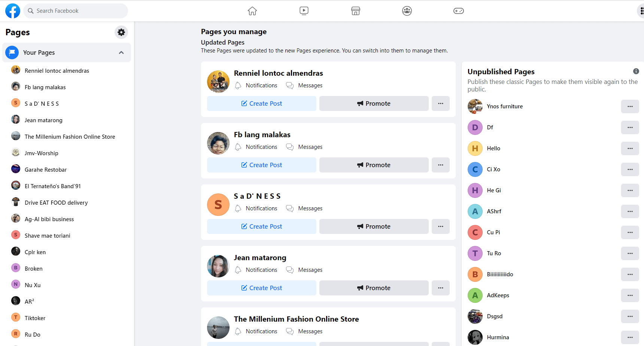
Task: Open Notifications for Renniel lontoc almendras
Action: 256,85
